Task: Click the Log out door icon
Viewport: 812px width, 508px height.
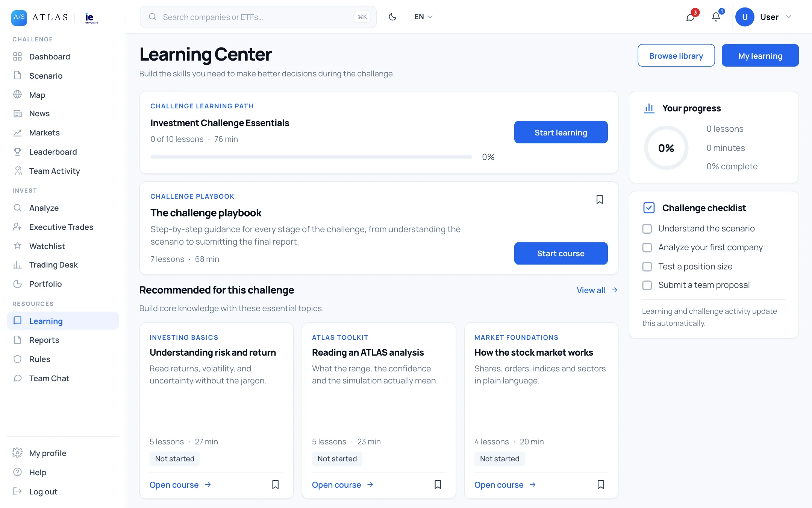Action: tap(17, 491)
